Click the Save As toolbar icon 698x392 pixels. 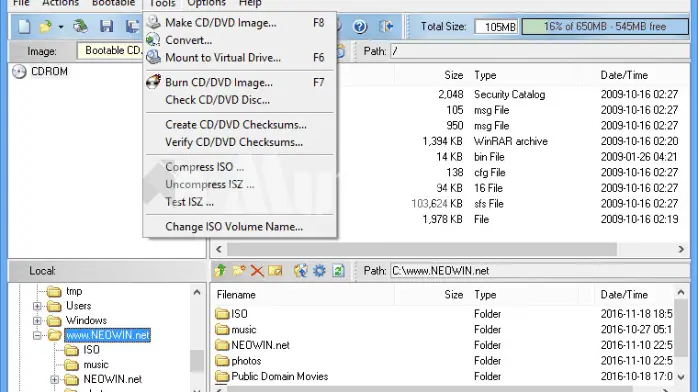[x=133, y=27]
